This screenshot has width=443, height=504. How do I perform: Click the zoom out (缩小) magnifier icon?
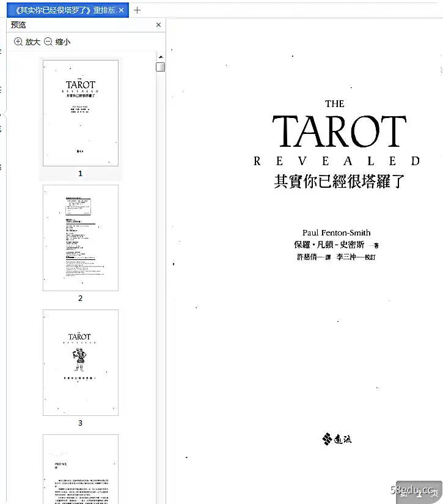(x=48, y=42)
